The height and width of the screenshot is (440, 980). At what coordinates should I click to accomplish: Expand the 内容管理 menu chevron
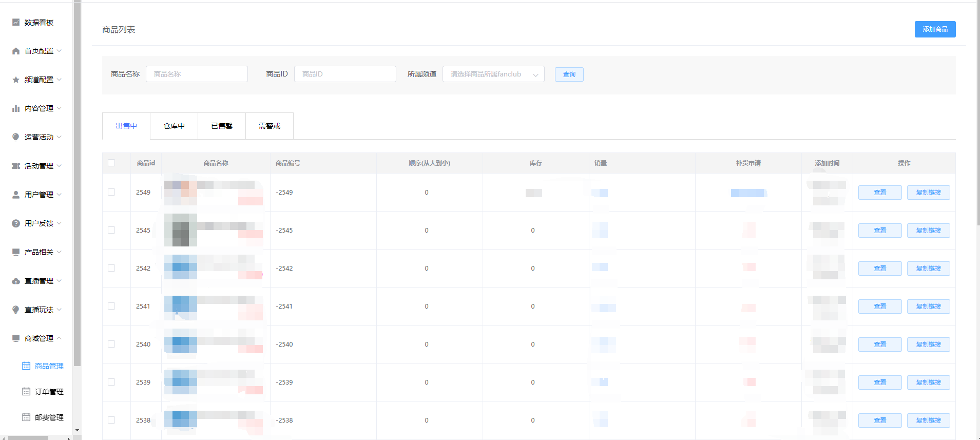(59, 108)
